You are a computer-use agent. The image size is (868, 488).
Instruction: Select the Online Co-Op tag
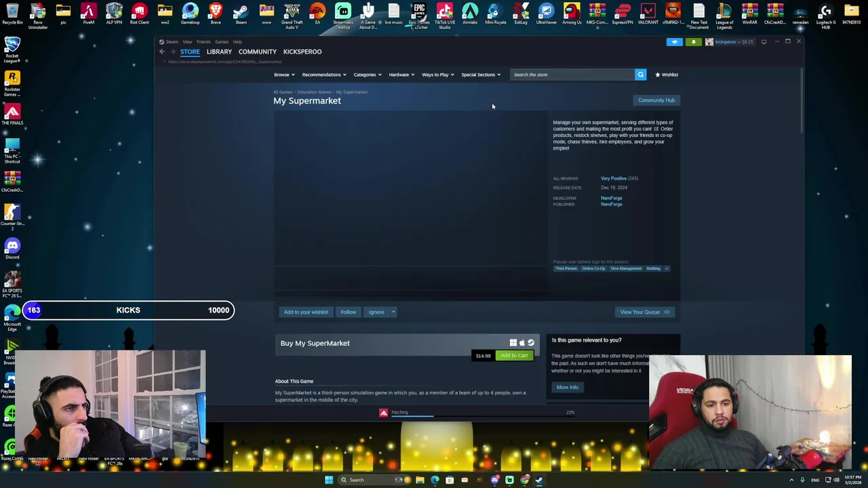tap(593, 268)
